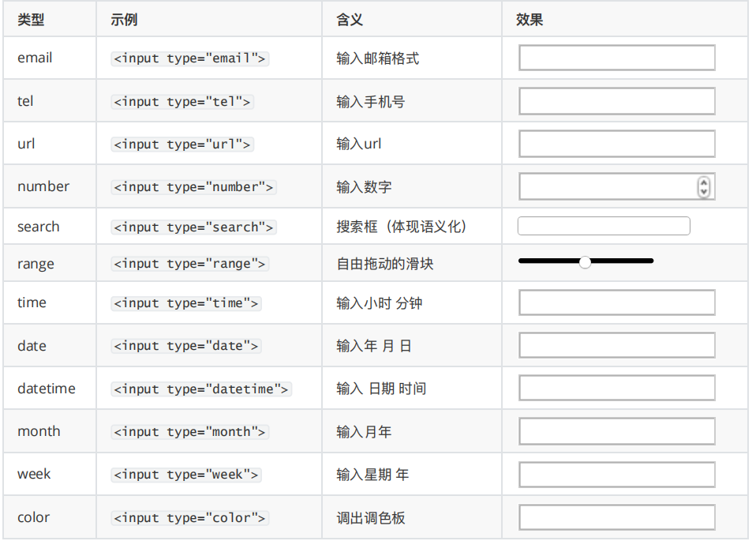Click the color input field
The image size is (756, 541).
[x=616, y=517]
